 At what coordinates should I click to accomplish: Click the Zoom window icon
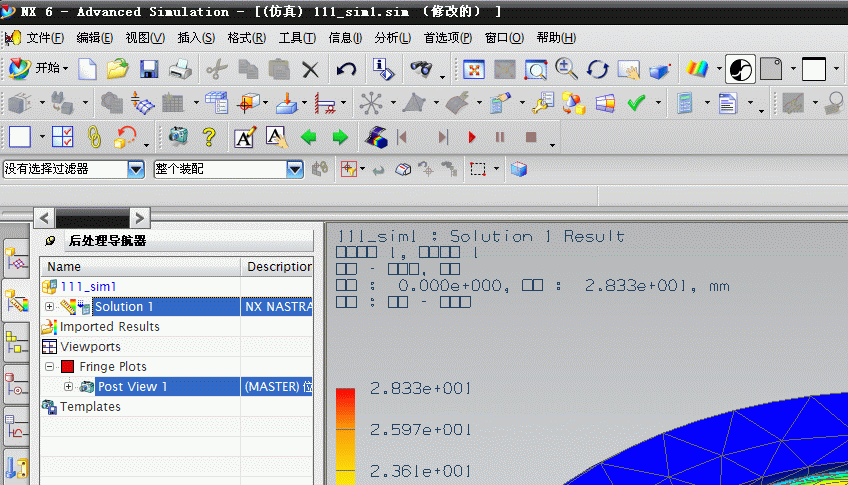coord(535,69)
